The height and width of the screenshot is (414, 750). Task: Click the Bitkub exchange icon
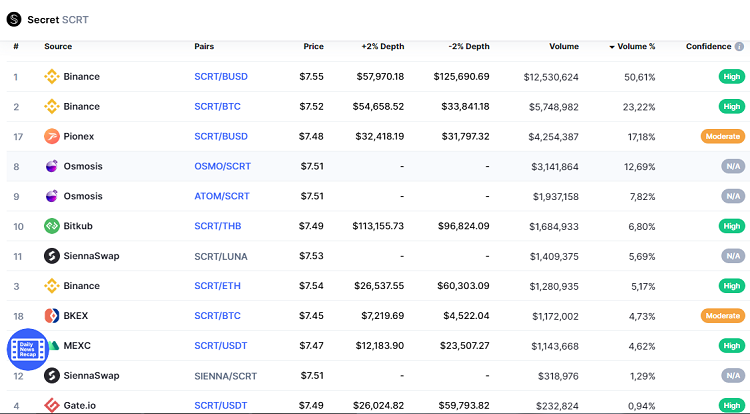[x=52, y=226]
